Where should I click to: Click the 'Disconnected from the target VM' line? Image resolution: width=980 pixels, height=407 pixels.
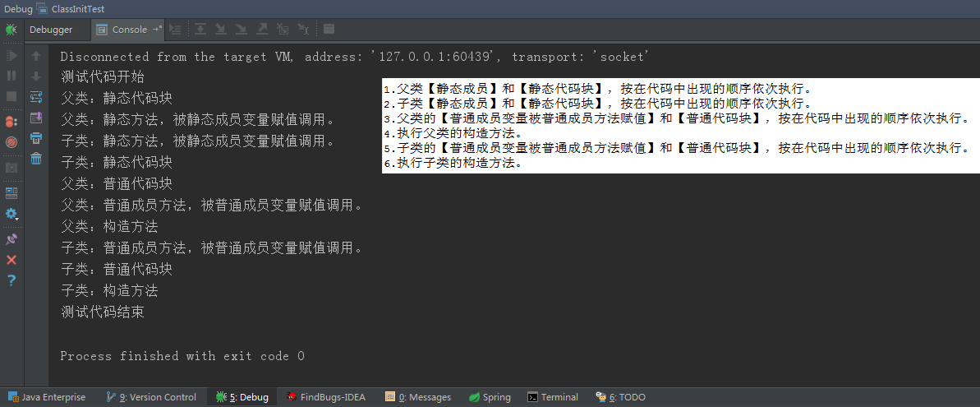click(x=355, y=57)
